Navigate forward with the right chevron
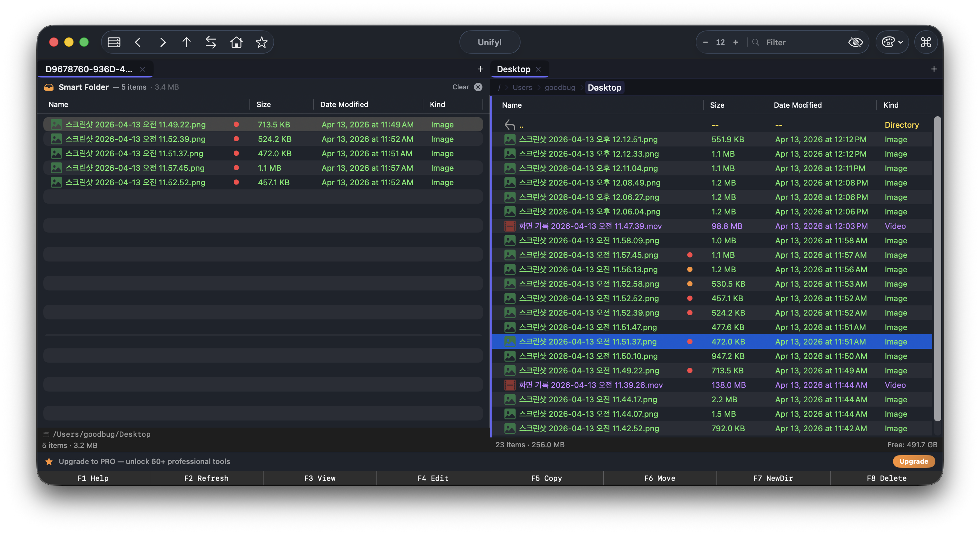 162,42
